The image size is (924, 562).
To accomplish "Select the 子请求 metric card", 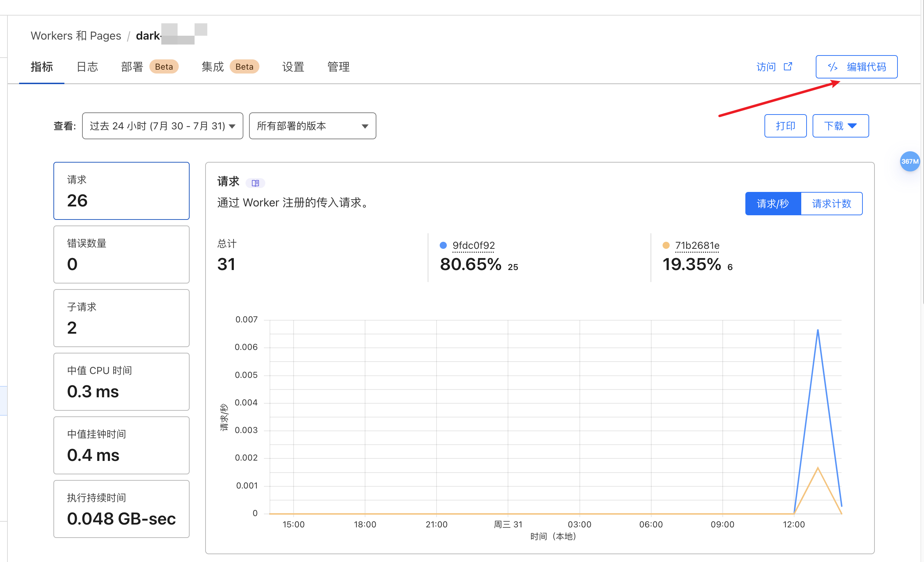I will click(x=121, y=318).
